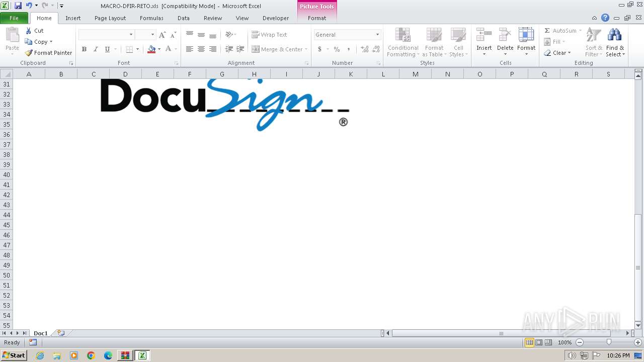
Task: Open the Fill dropdown
Action: pyautogui.click(x=555, y=42)
